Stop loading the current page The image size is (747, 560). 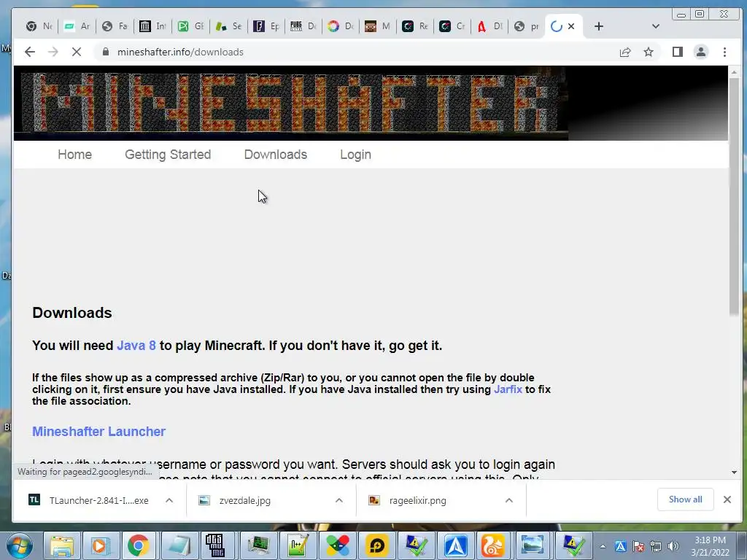click(76, 52)
